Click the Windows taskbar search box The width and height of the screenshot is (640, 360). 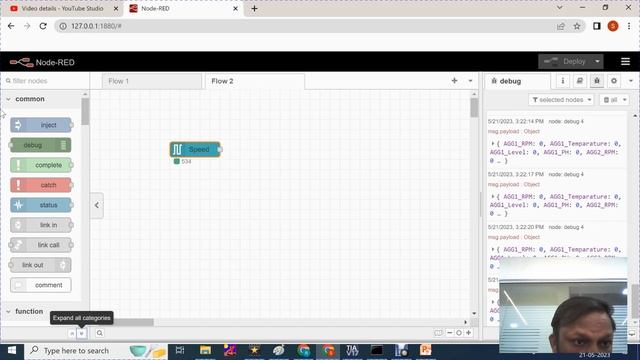(x=96, y=351)
